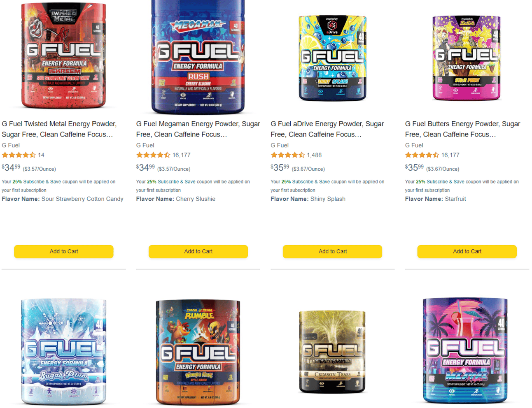Open the Crash Team Rumble tub image

point(198,352)
